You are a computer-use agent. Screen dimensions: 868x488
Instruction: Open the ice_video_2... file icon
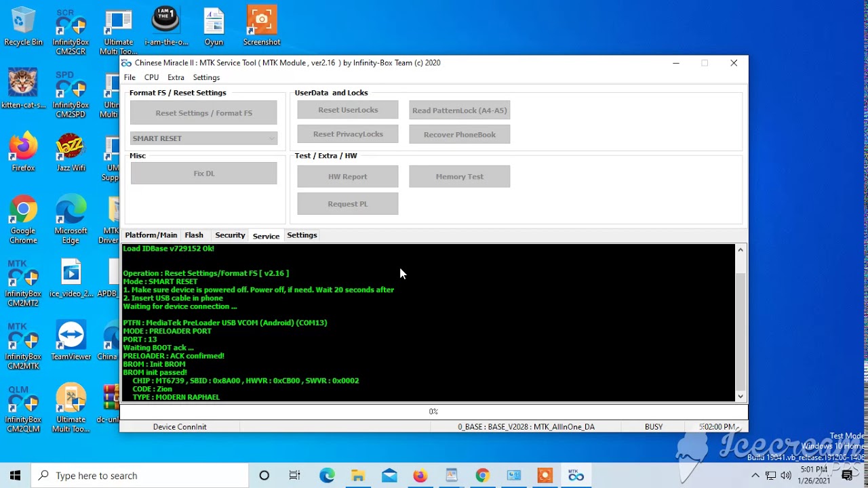(71, 278)
